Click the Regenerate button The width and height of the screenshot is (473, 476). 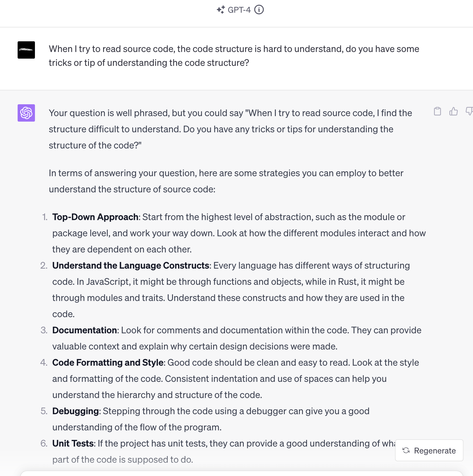coord(429,450)
